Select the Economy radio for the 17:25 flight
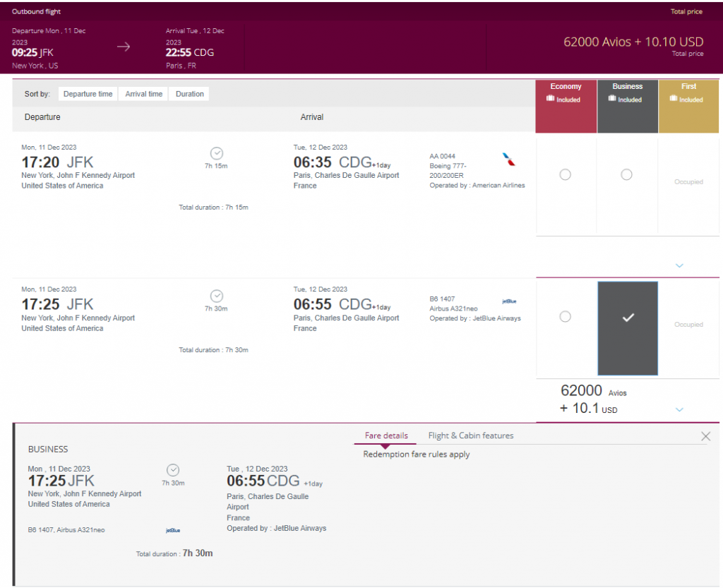This screenshot has width=723, height=588. point(565,317)
